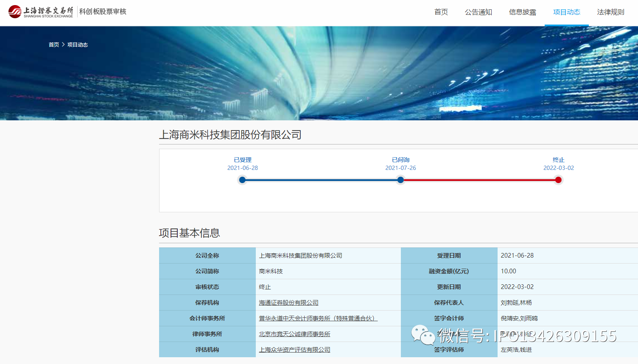The width and height of the screenshot is (638, 364).
Task: Click the 融资金额 value 10.00
Action: pos(508,271)
